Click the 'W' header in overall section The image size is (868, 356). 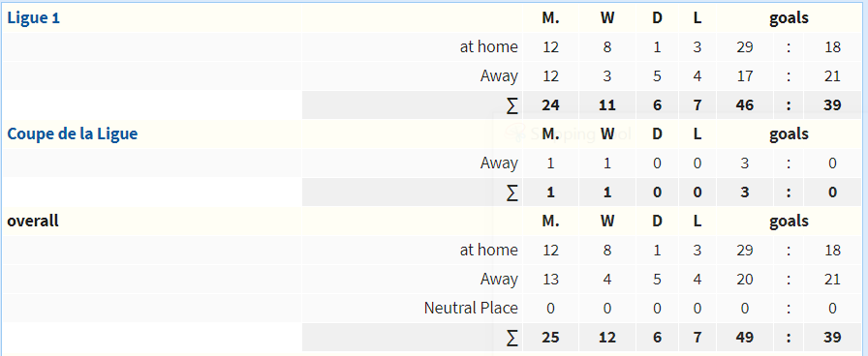coord(607,222)
